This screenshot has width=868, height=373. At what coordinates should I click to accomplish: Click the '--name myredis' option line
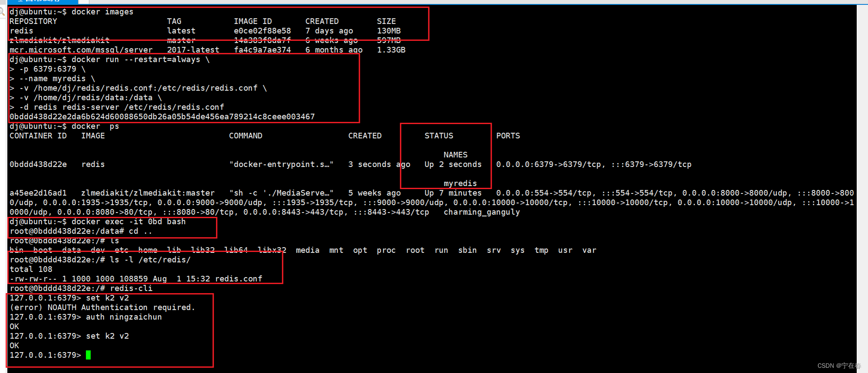53,79
